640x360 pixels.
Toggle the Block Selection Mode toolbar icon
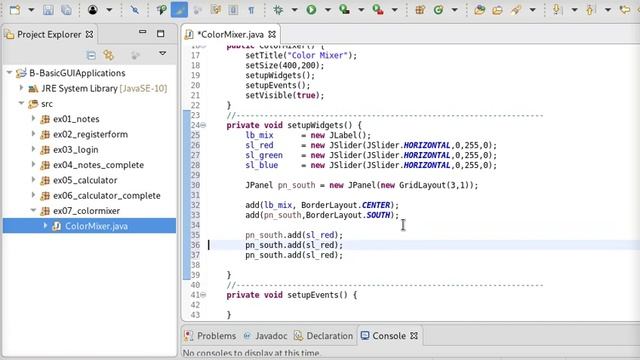(x=233, y=9)
